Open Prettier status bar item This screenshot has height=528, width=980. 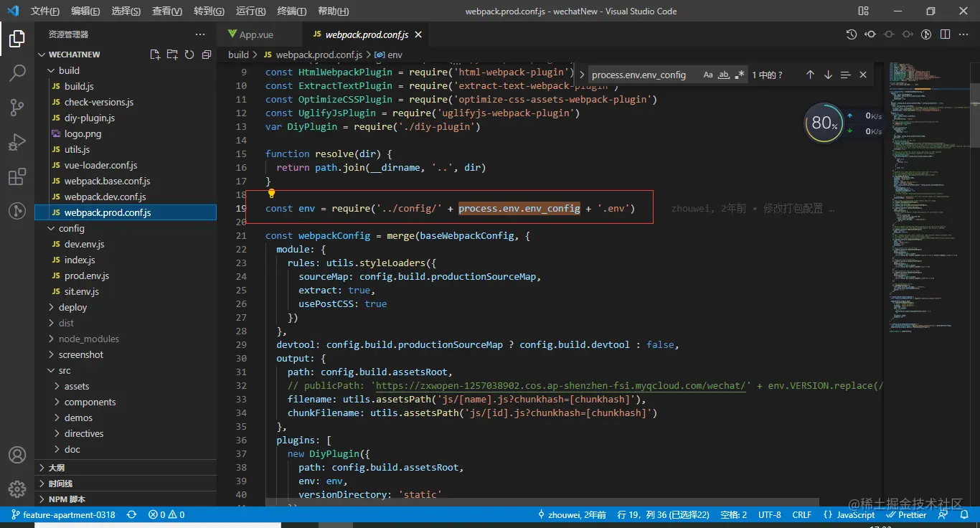[905, 514]
